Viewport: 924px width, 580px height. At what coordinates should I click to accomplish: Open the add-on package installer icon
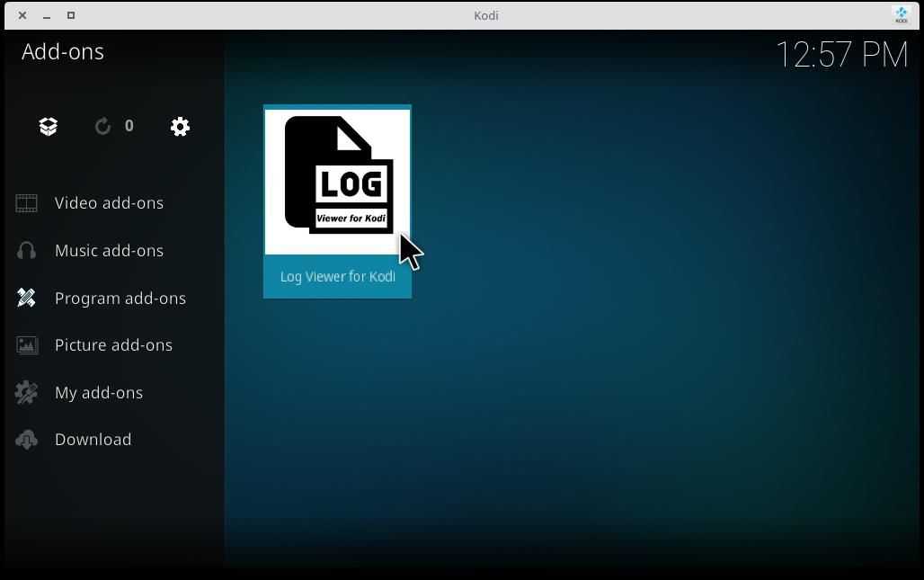(48, 126)
